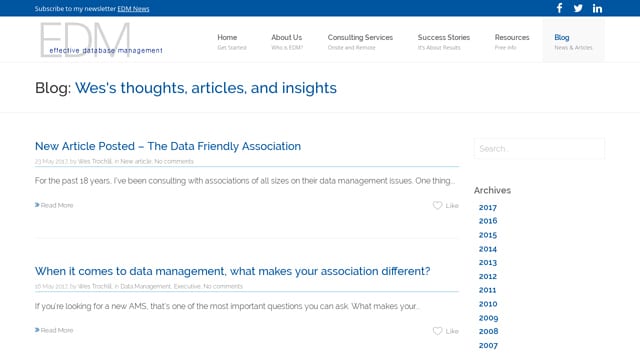Click the 'Blog: Wes's thoughts, articles, and insights' heading
Viewport: 640px width, 360px height.
pyautogui.click(x=186, y=88)
